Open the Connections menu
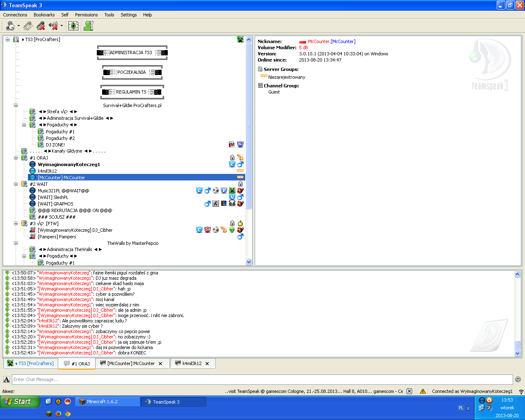Screen dimensions: 525x420 (x=15, y=15)
